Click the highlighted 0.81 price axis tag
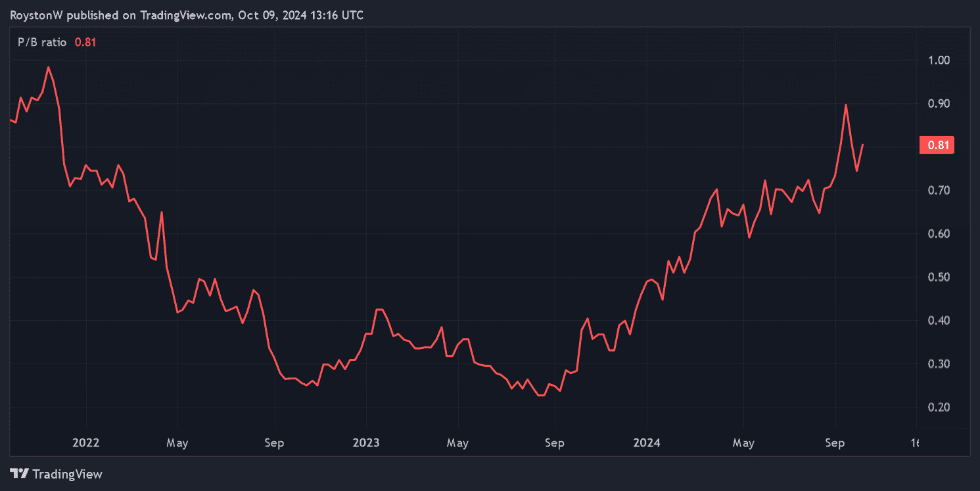The height and width of the screenshot is (491, 980). click(x=936, y=145)
